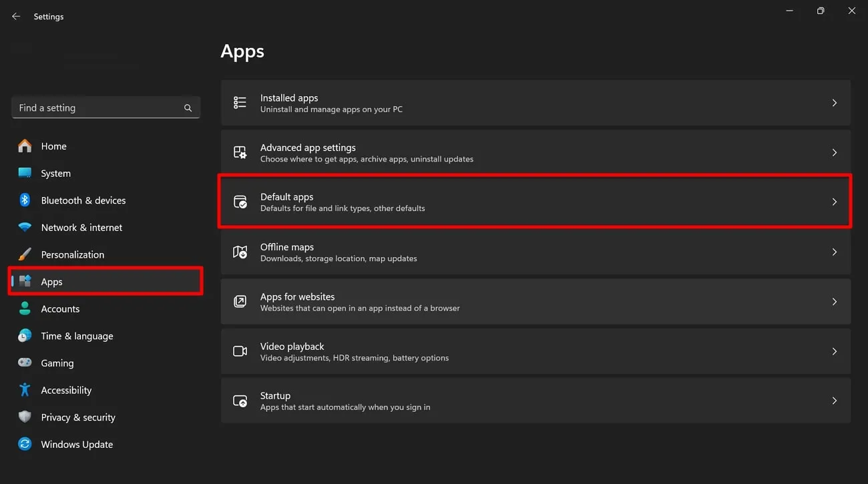Click the search magnifier in Find a setting
This screenshot has width=868, height=484.
188,107
